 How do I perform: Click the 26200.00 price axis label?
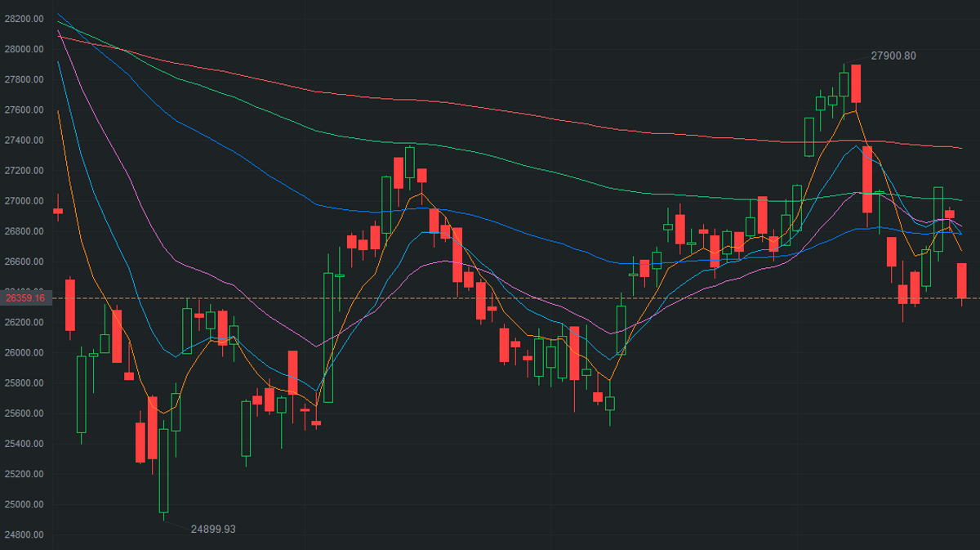point(24,323)
